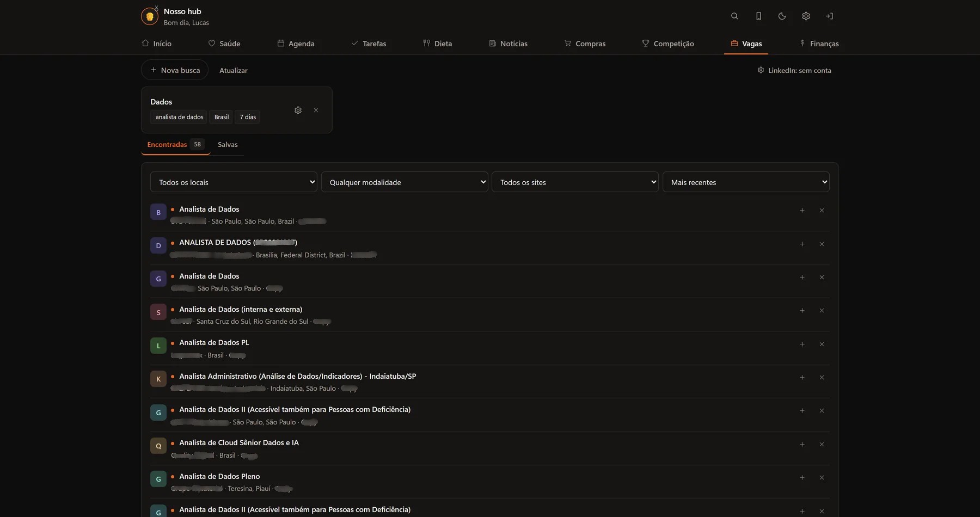Dismiss the São Paulo, Brazil Analista de Dados job
Image resolution: width=980 pixels, height=517 pixels.
(822, 211)
